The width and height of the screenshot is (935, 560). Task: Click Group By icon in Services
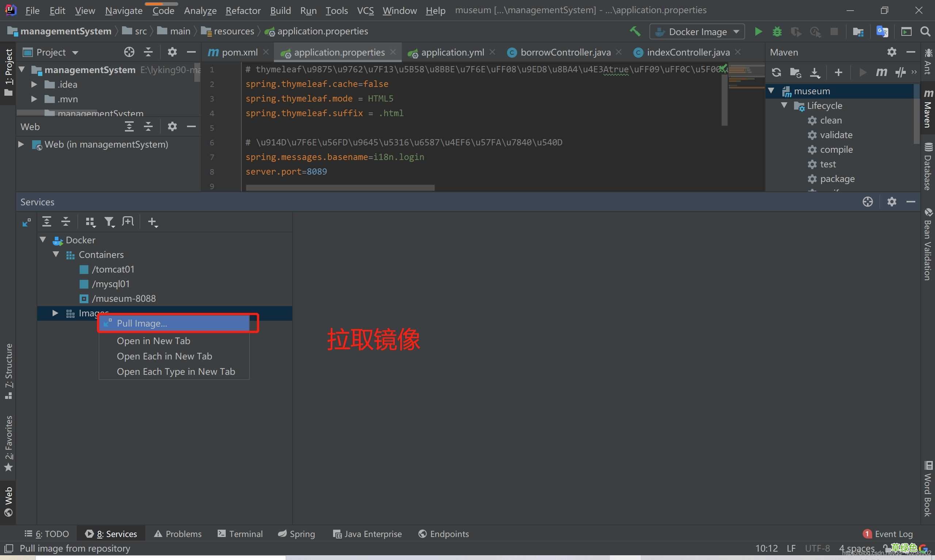tap(91, 222)
